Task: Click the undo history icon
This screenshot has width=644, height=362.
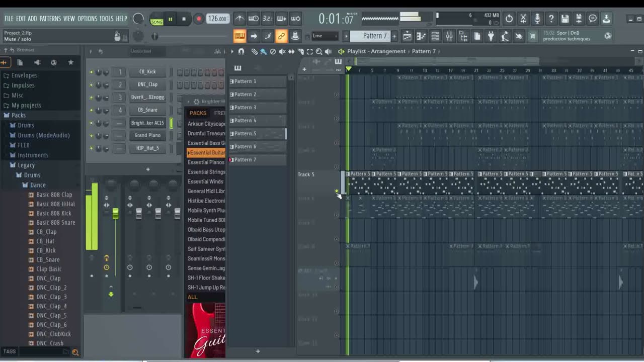Action: tap(509, 19)
